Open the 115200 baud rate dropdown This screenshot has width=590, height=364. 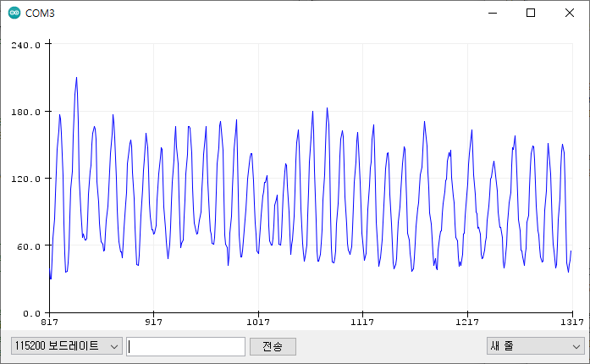(67, 346)
